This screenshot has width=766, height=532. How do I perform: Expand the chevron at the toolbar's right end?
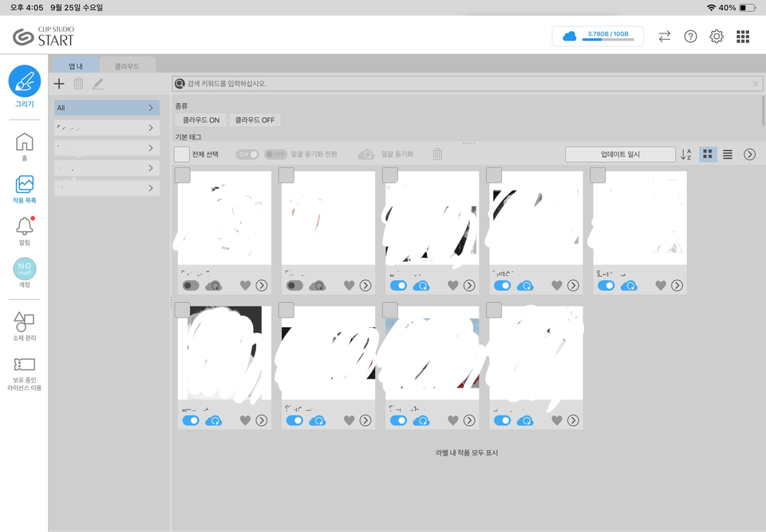click(x=749, y=154)
